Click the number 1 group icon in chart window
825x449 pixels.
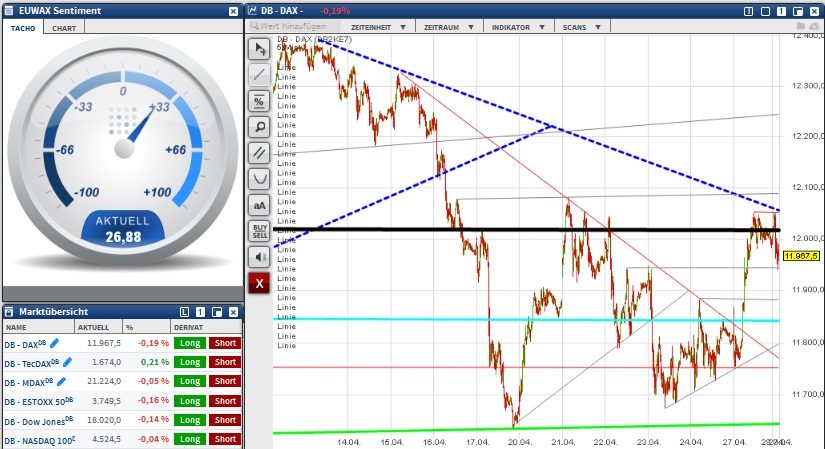tap(781, 11)
